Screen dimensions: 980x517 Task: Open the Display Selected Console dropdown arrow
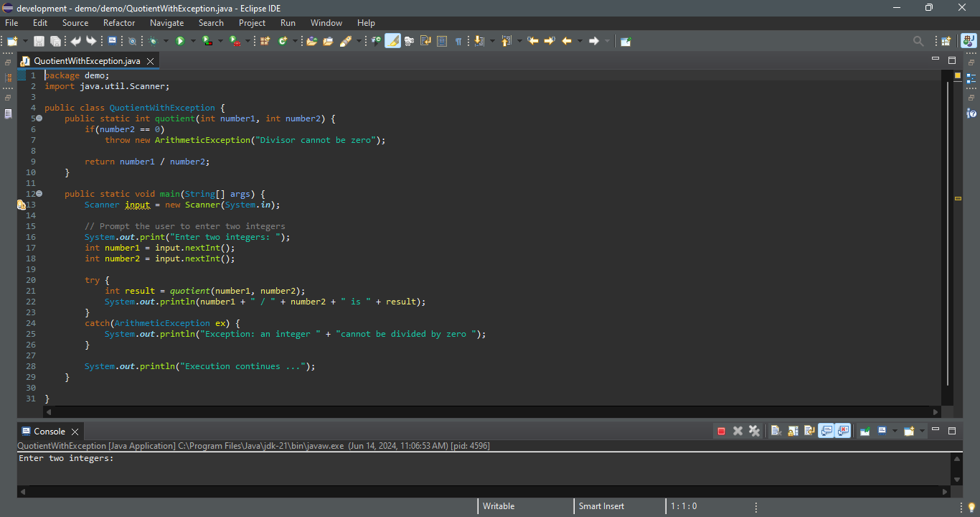[x=895, y=431]
